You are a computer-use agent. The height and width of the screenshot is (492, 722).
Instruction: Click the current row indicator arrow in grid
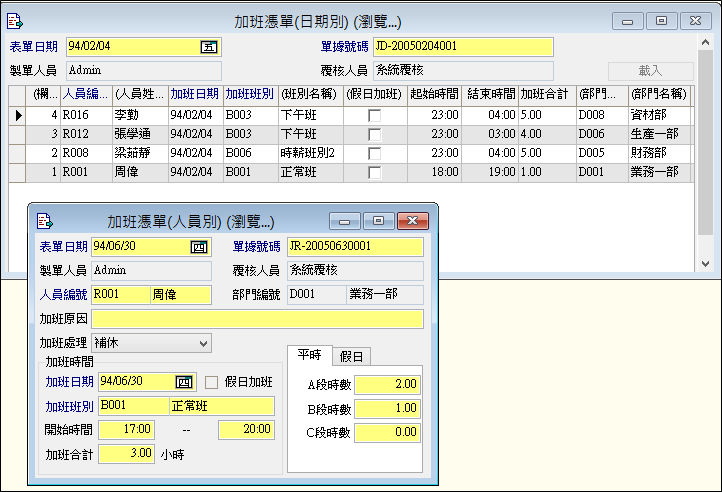(x=18, y=116)
